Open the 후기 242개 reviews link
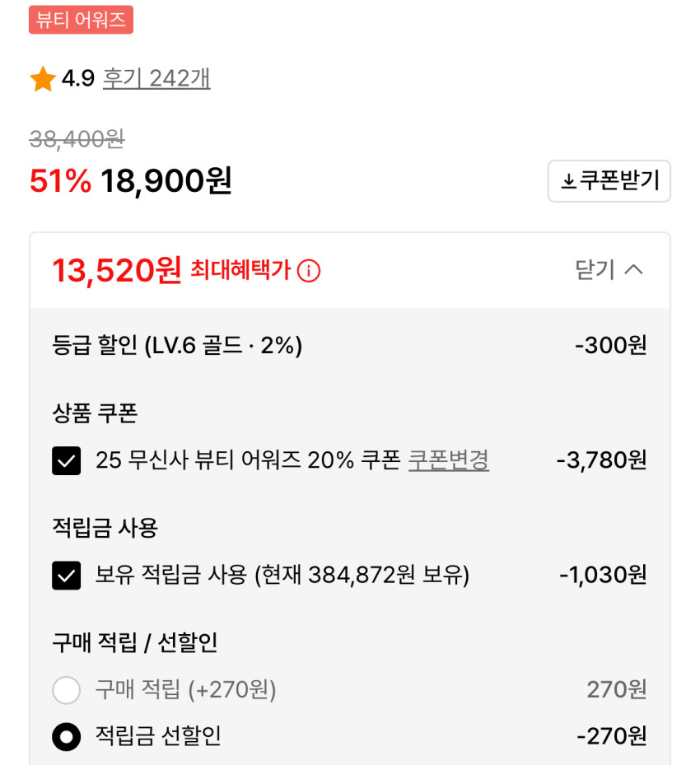Viewport: 700px width, 765px height. pos(156,79)
